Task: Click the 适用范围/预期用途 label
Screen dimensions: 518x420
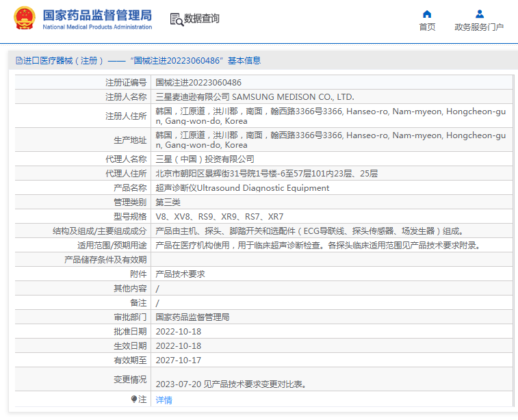Action: coord(112,246)
